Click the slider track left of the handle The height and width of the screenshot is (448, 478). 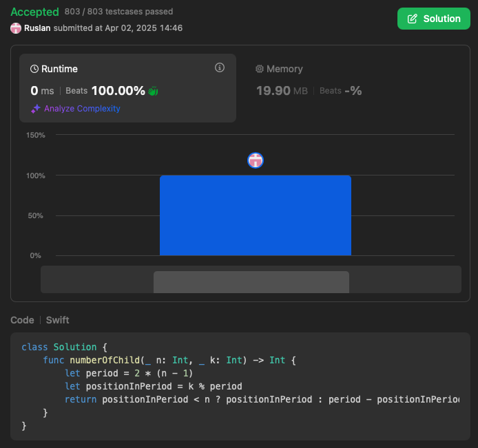coord(96,279)
